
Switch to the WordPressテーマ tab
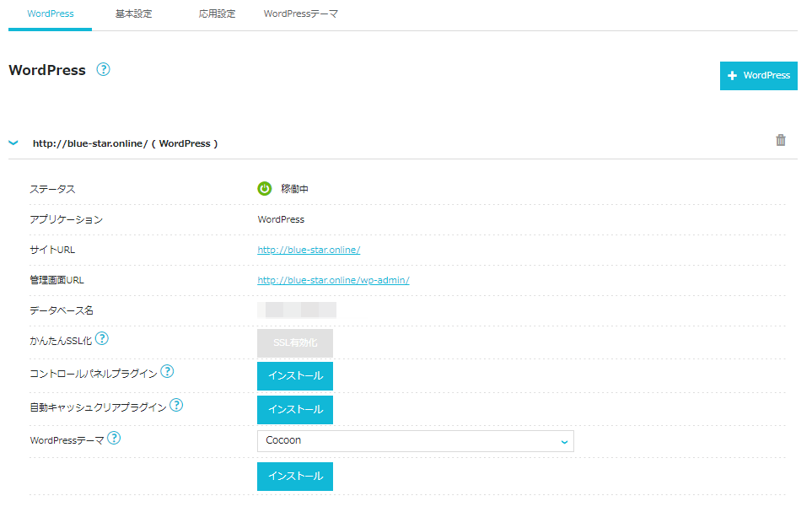coord(300,14)
